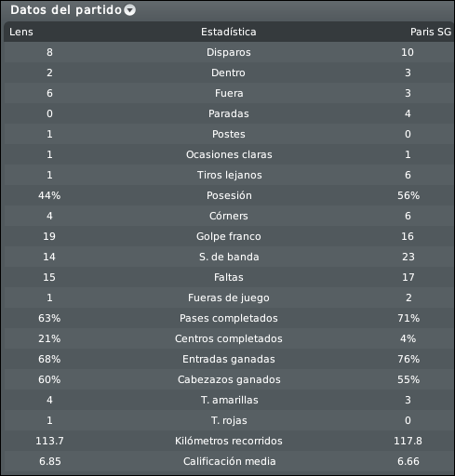
Task: Click Kilómetros recorridos statistic
Action: 229,441
